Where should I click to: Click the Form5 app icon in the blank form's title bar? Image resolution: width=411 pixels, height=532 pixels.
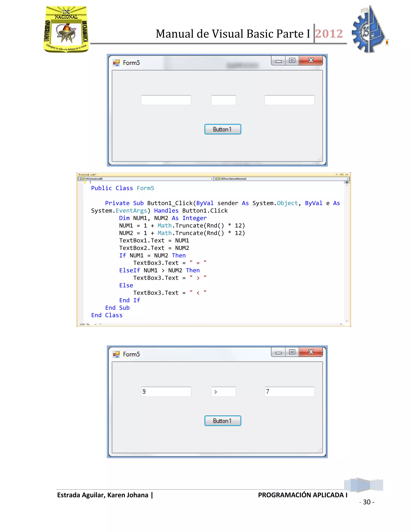pos(116,63)
